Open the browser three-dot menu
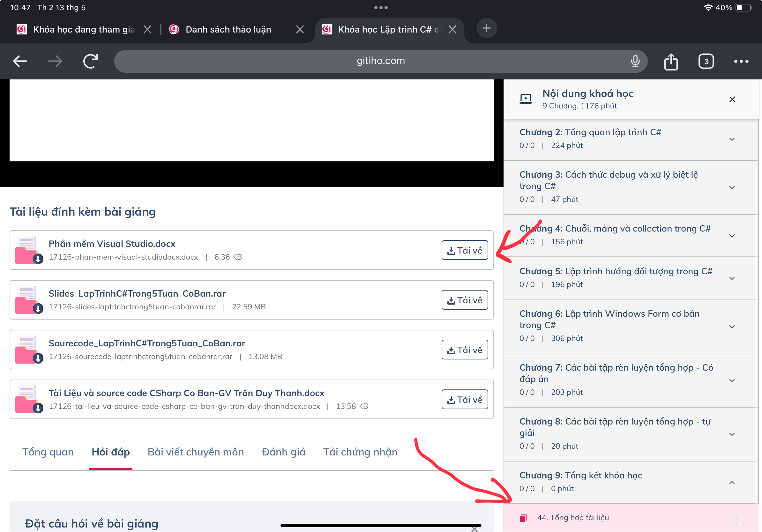Viewport: 762px width, 532px height. (x=741, y=61)
